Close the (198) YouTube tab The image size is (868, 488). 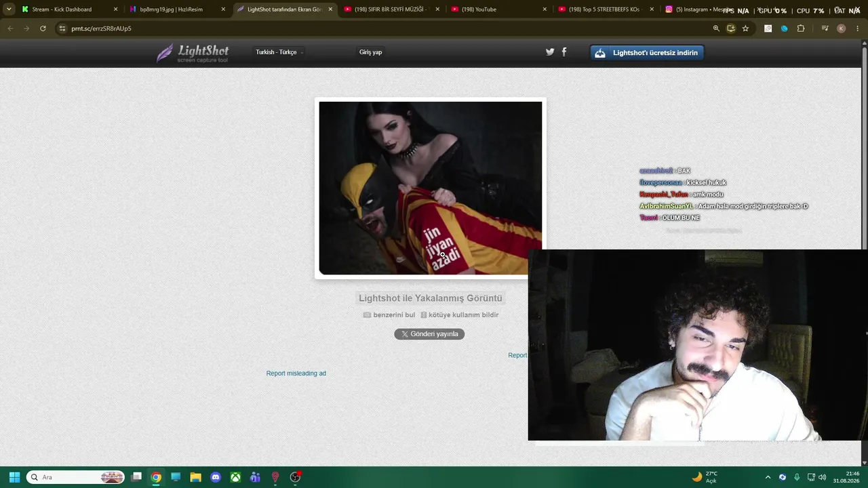click(545, 9)
